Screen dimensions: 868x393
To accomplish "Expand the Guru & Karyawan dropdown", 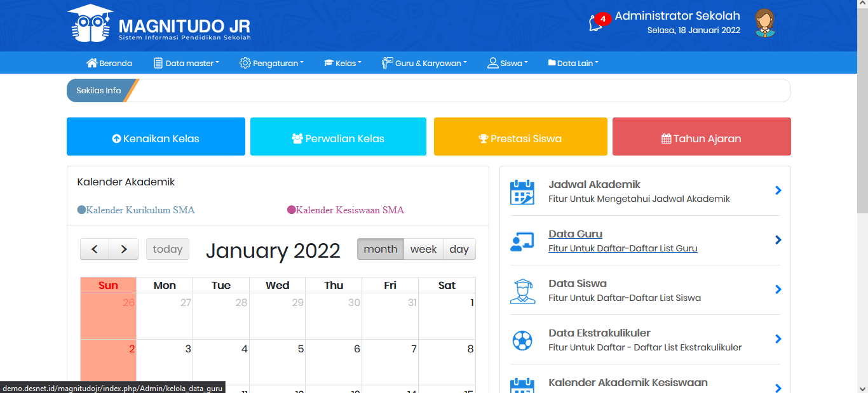I will pos(424,63).
